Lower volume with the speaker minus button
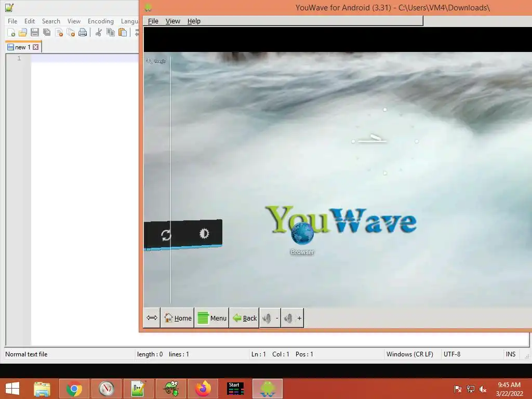 point(270,318)
